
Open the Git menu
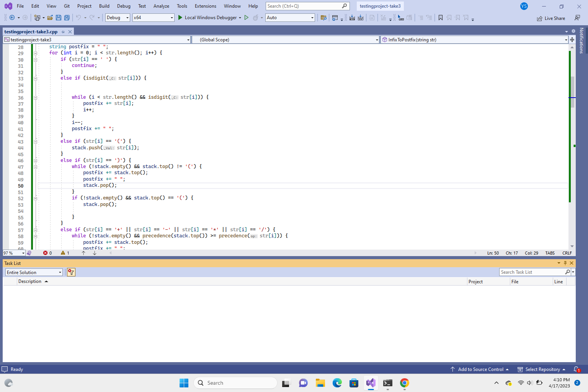(67, 6)
